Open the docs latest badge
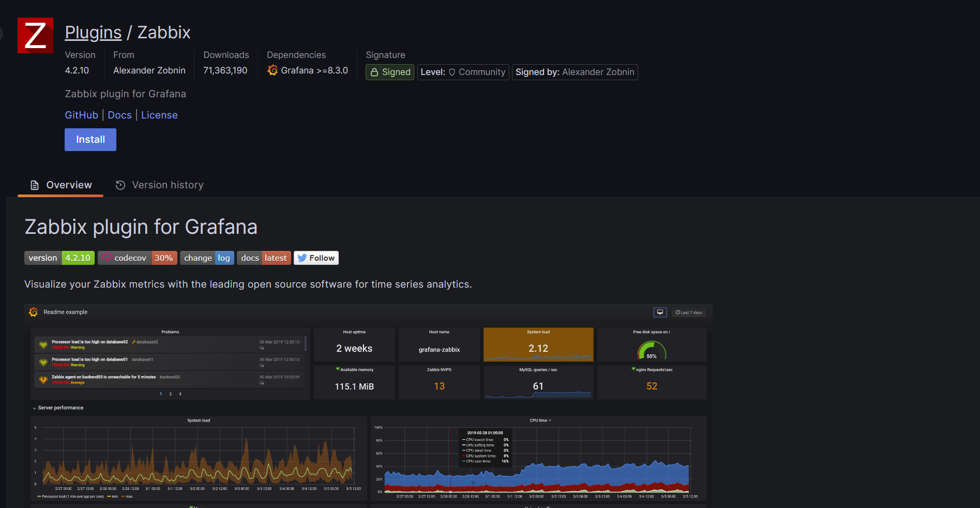Image resolution: width=980 pixels, height=508 pixels. [264, 258]
